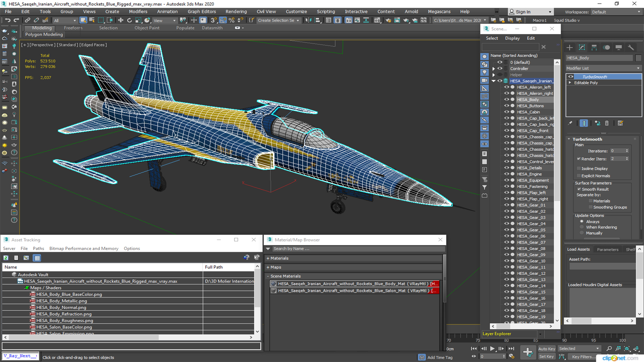Choose the Select and Move tool
This screenshot has width=644, height=362.
[x=121, y=20]
